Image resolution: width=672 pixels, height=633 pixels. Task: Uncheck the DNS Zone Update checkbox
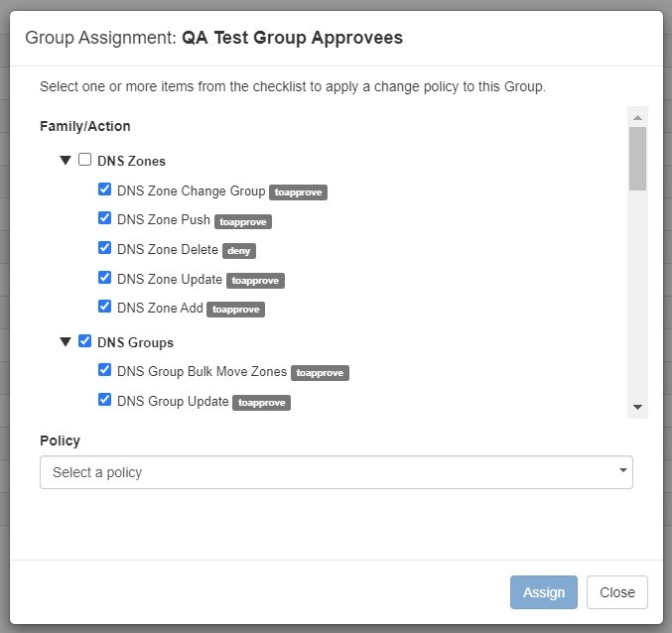click(x=104, y=278)
